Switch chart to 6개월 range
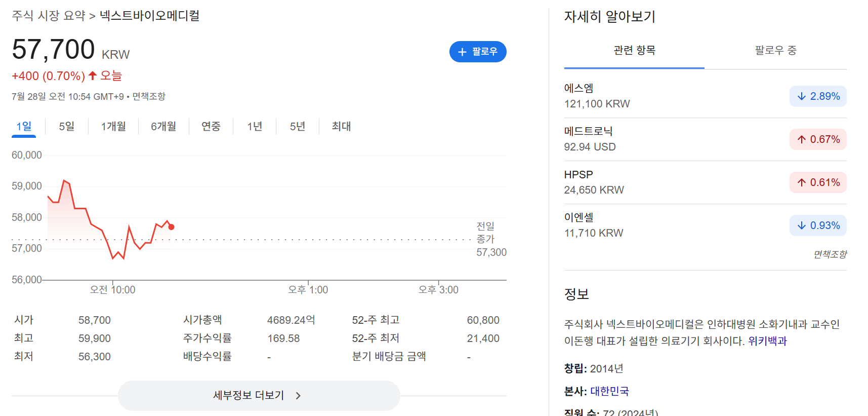The width and height of the screenshot is (868, 416). point(163,127)
